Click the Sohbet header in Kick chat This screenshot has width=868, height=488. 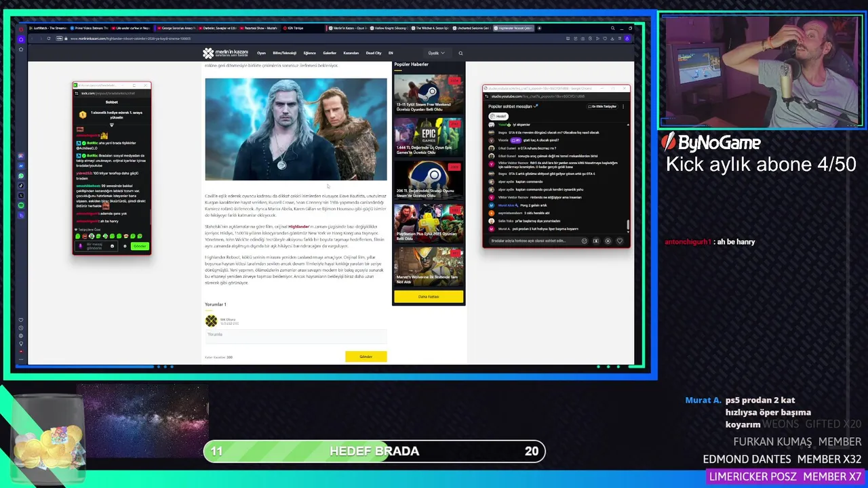tap(112, 102)
